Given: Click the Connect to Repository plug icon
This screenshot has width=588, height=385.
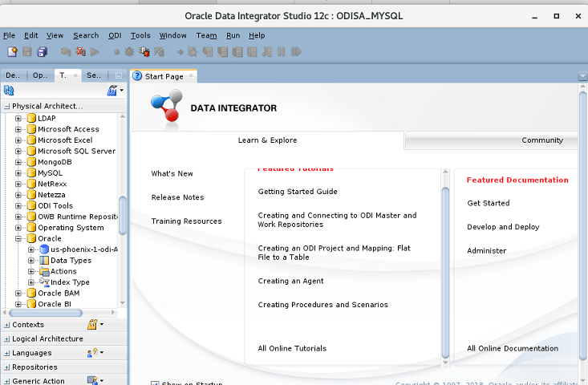Looking at the screenshot, I should [x=66, y=51].
